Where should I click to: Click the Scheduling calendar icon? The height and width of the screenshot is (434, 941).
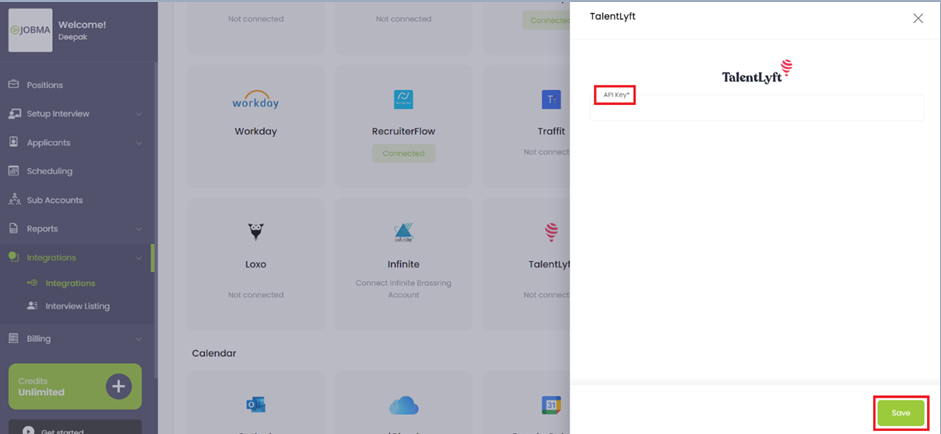tap(13, 171)
